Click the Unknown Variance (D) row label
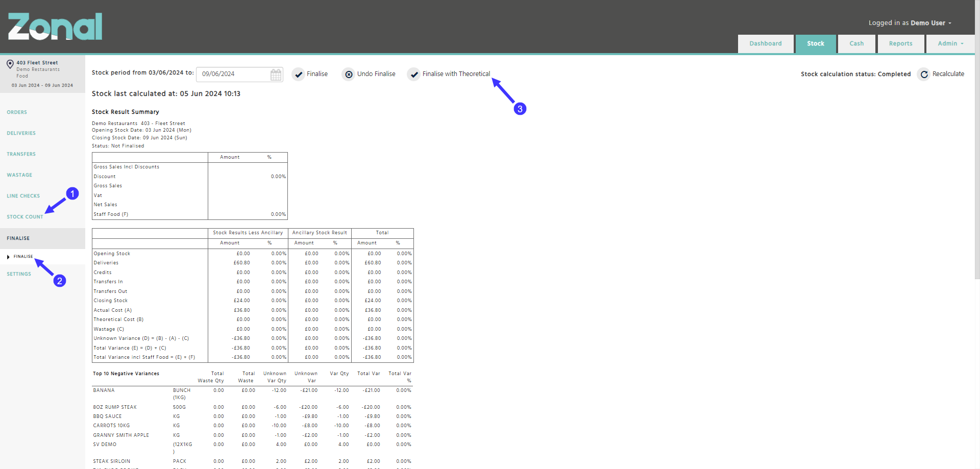The image size is (980, 469). point(141,338)
